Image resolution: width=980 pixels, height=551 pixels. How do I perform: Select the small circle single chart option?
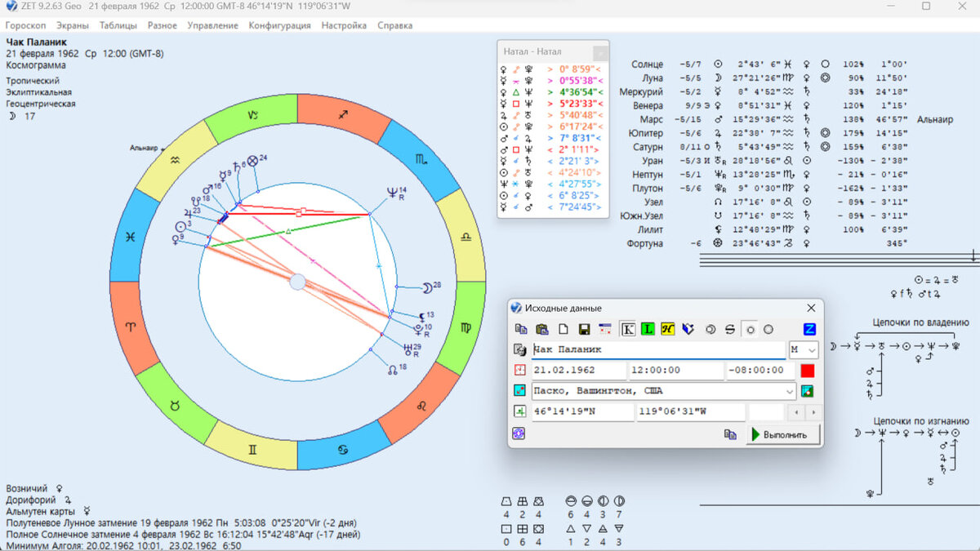point(751,329)
